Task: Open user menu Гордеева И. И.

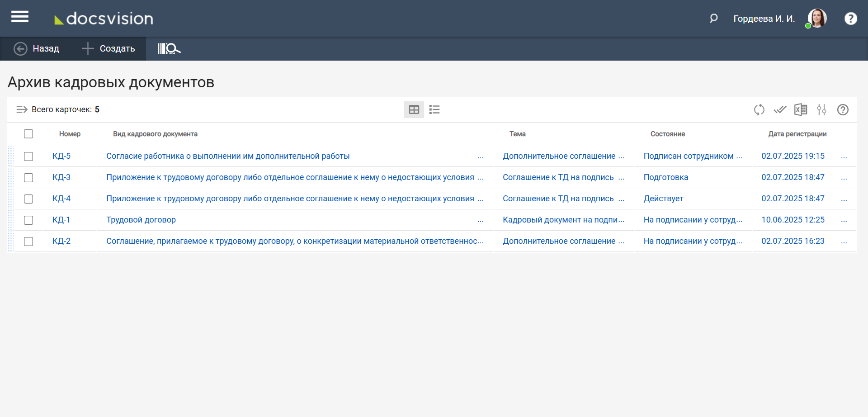Action: coord(764,19)
